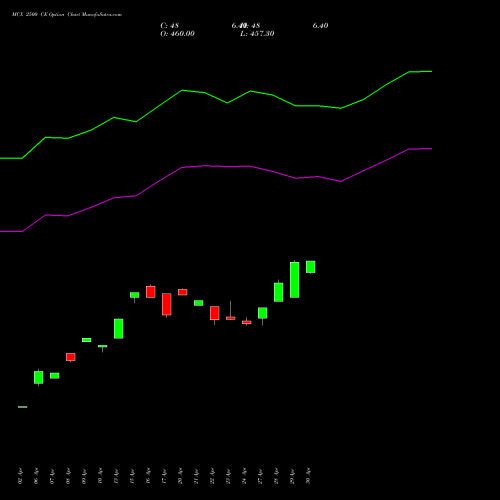Click the close value label C: 48
The width and height of the screenshot is (500, 500).
[170, 26]
